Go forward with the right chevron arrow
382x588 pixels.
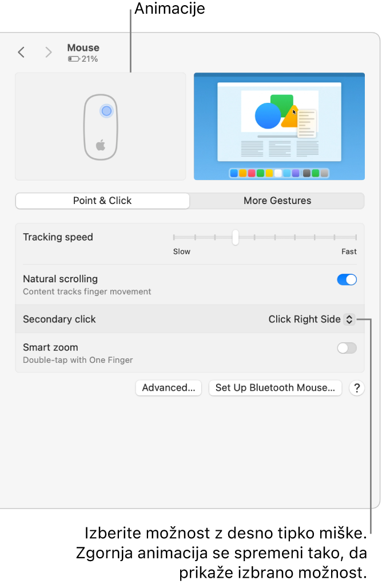[48, 52]
